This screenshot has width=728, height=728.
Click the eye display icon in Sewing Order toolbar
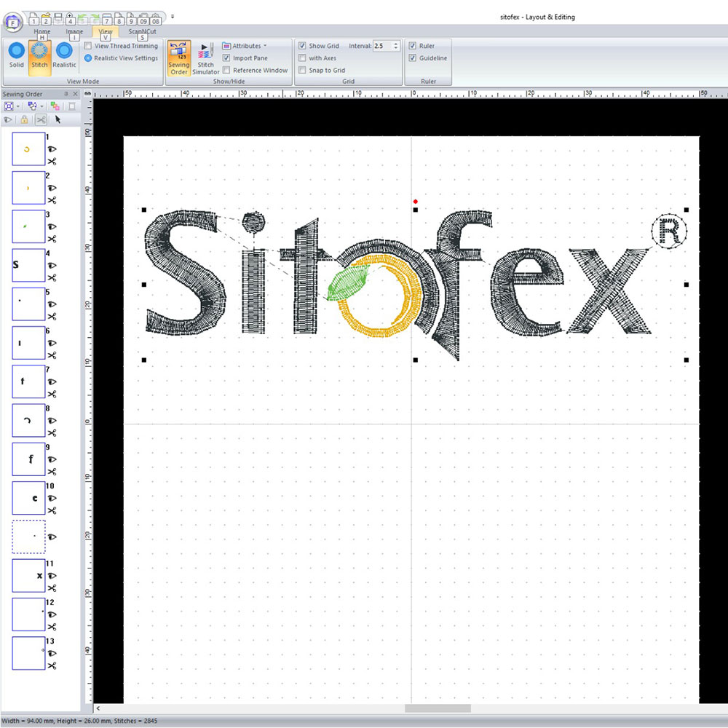tap(8, 120)
